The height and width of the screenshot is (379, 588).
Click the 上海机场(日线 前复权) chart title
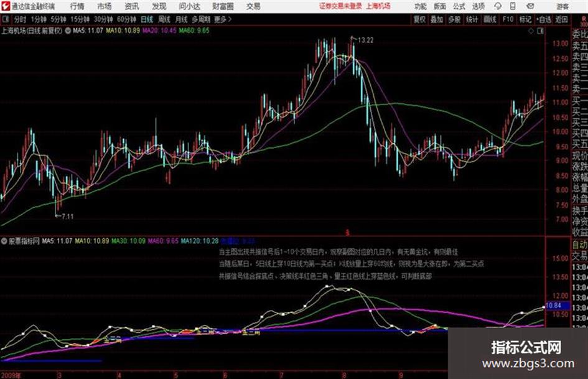[32, 30]
